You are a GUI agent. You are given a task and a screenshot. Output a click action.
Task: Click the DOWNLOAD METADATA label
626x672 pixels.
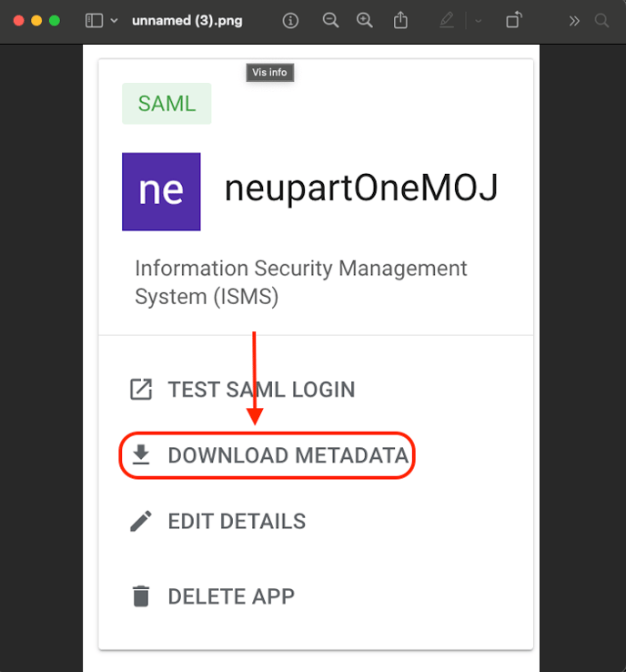coord(288,455)
